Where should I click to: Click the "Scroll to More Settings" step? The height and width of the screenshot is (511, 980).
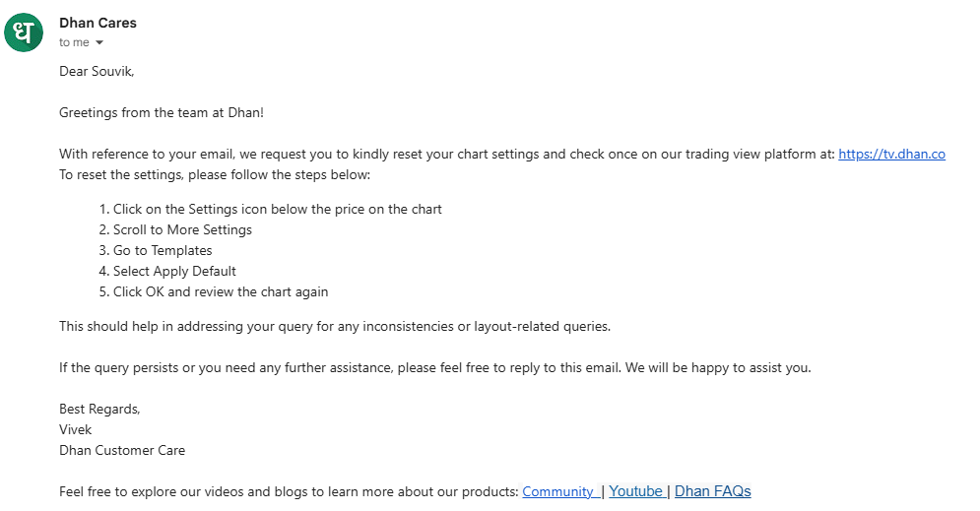click(182, 229)
